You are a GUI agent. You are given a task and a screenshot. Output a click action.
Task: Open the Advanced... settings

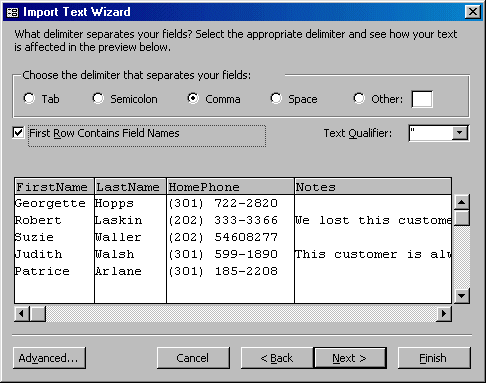point(49,358)
